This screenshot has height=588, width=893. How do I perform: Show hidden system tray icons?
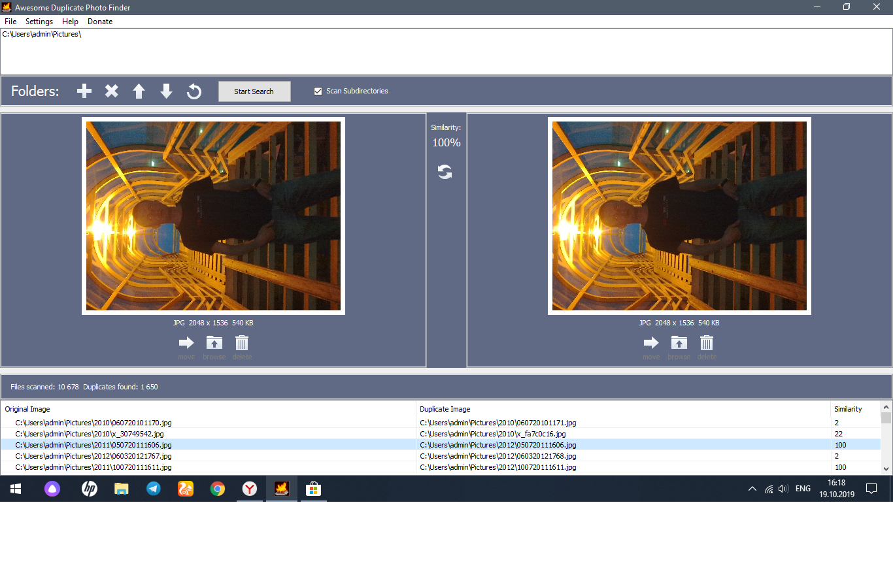pos(752,489)
